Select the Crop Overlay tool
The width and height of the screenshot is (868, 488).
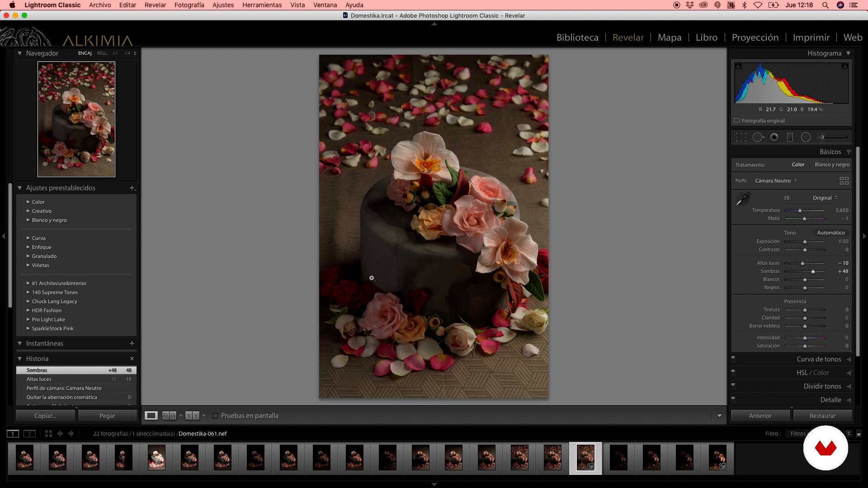tap(741, 137)
